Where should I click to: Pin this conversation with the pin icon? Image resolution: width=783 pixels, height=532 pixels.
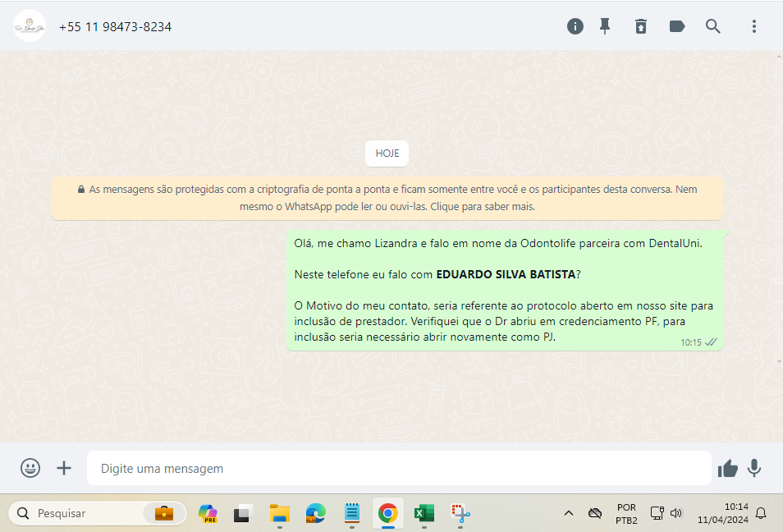605,26
